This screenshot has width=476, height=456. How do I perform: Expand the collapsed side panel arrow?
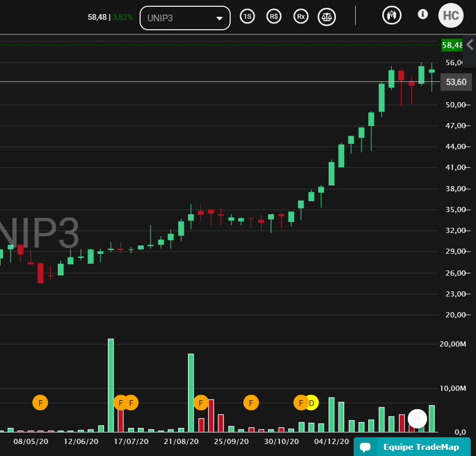point(470,45)
